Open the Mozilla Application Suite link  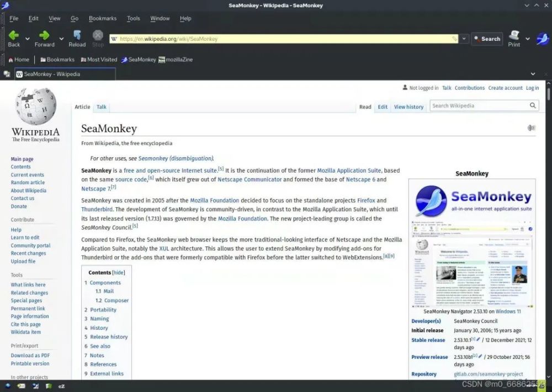click(x=349, y=170)
